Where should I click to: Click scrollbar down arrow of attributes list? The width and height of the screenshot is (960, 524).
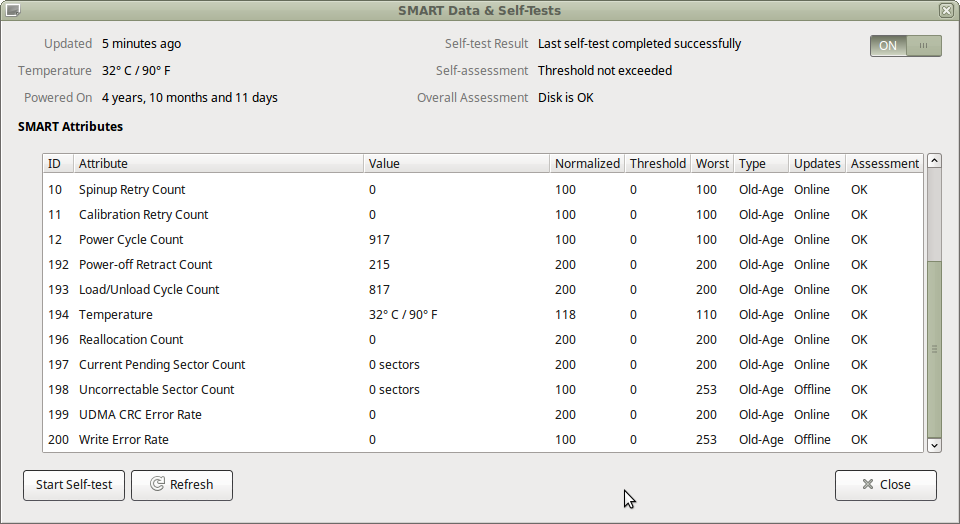934,446
